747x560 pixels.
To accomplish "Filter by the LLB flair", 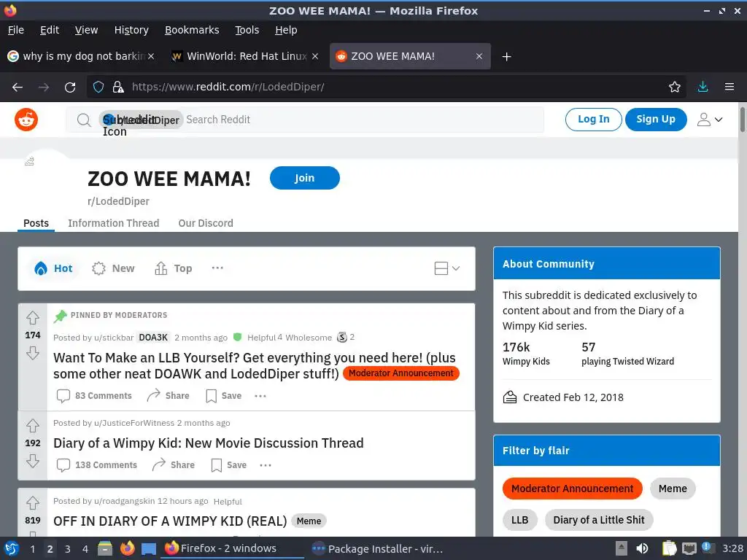I will (519, 520).
